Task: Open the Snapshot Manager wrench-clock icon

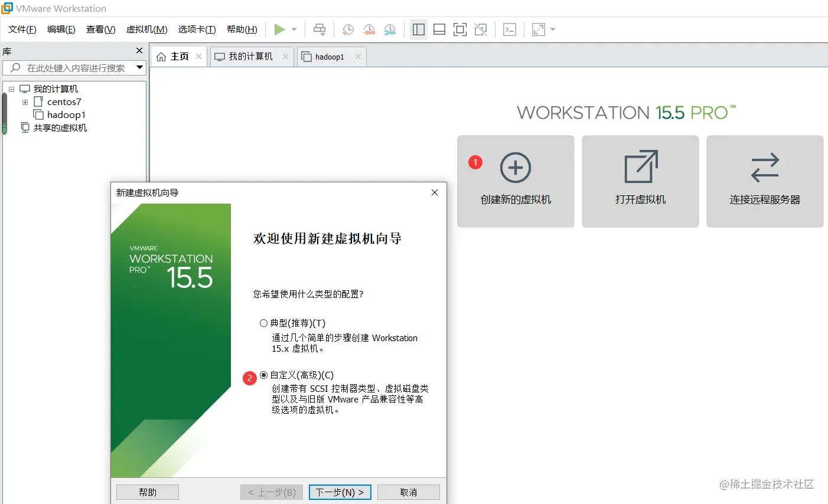Action: (390, 30)
